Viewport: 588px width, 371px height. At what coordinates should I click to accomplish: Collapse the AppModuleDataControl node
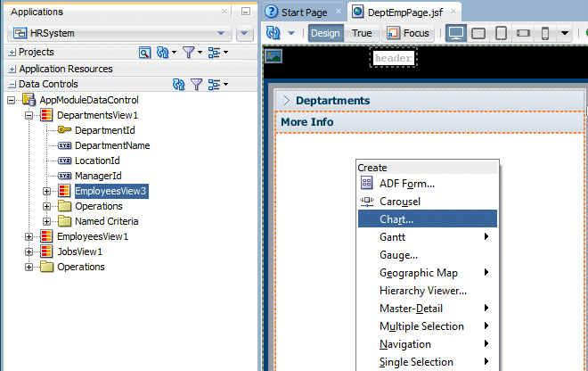click(12, 100)
